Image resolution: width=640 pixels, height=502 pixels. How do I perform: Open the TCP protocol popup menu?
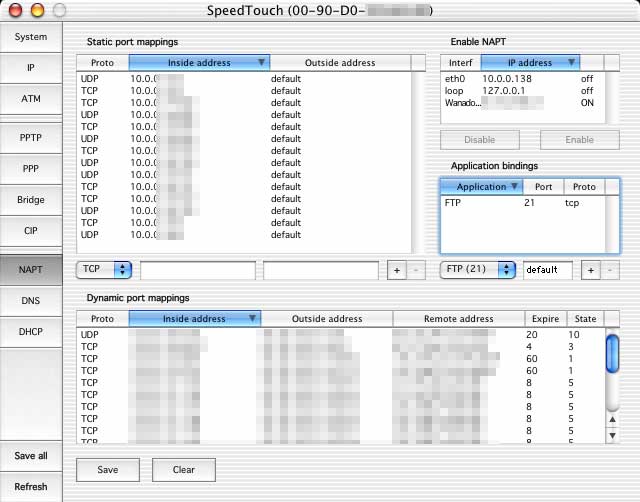coord(104,269)
